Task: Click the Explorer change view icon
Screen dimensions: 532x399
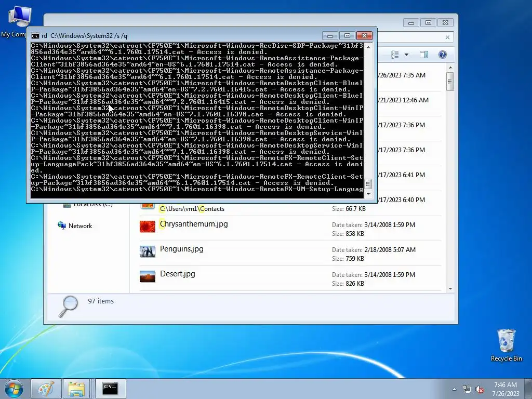Action: (395, 55)
